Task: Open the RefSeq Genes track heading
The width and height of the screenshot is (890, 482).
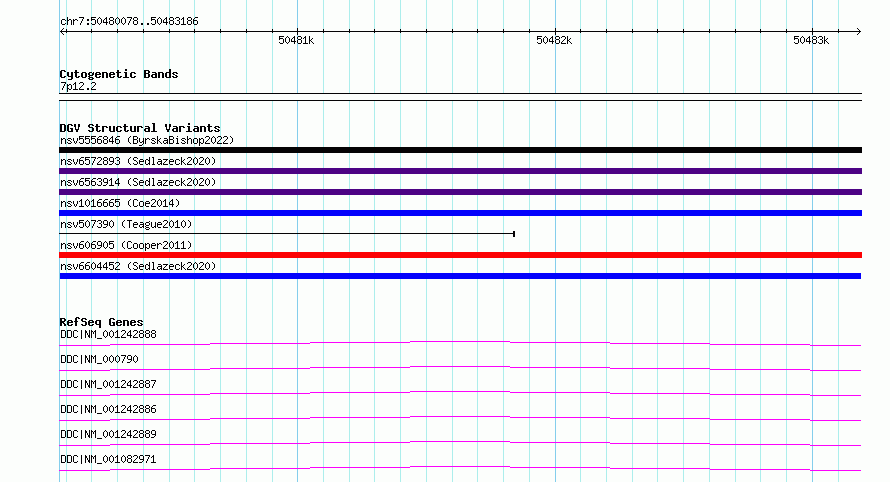Action: tap(102, 322)
